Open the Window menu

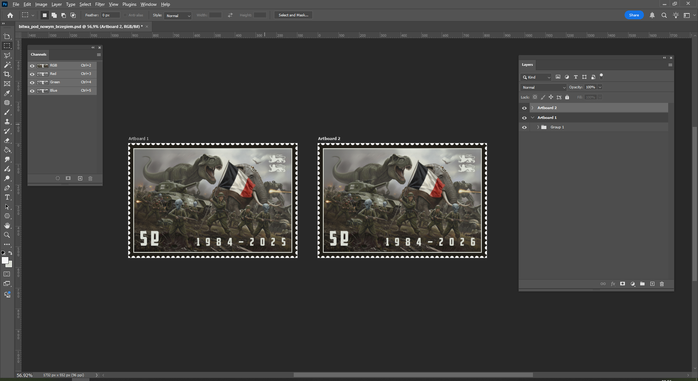(148, 4)
